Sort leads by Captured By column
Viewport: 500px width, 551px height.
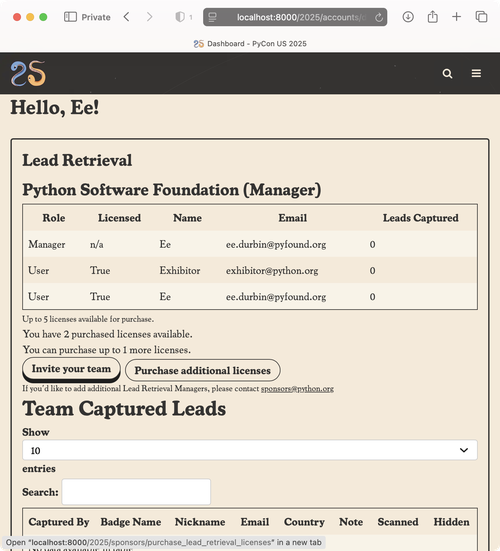tap(59, 522)
